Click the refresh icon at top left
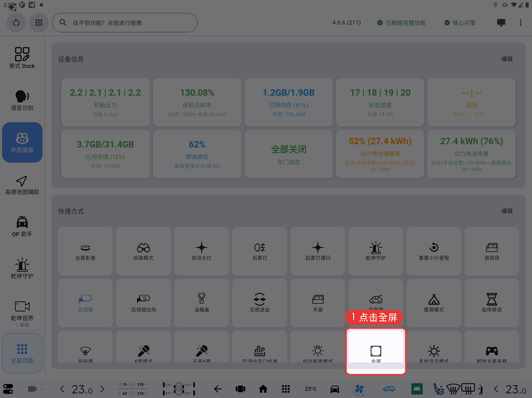The width and height of the screenshot is (532, 398). point(16,23)
